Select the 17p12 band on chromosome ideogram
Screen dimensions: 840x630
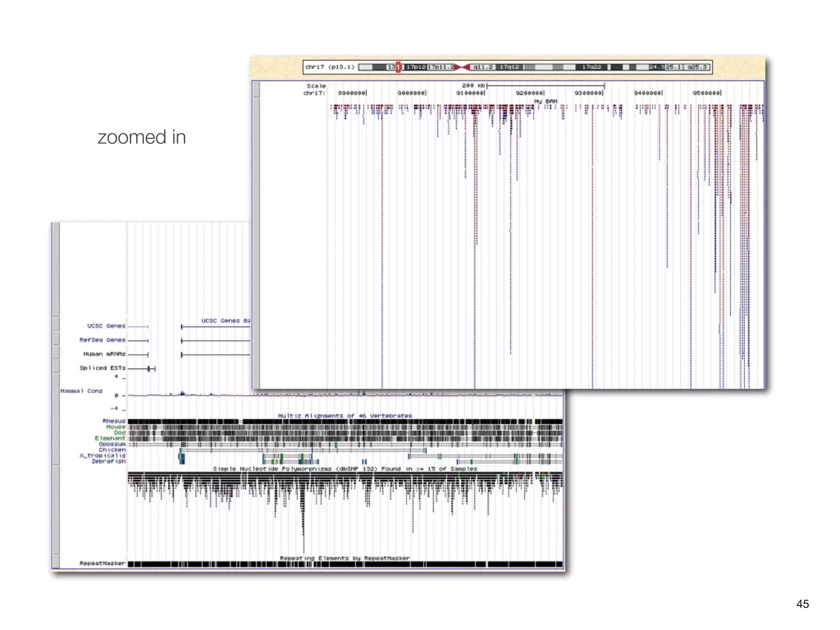coord(415,67)
